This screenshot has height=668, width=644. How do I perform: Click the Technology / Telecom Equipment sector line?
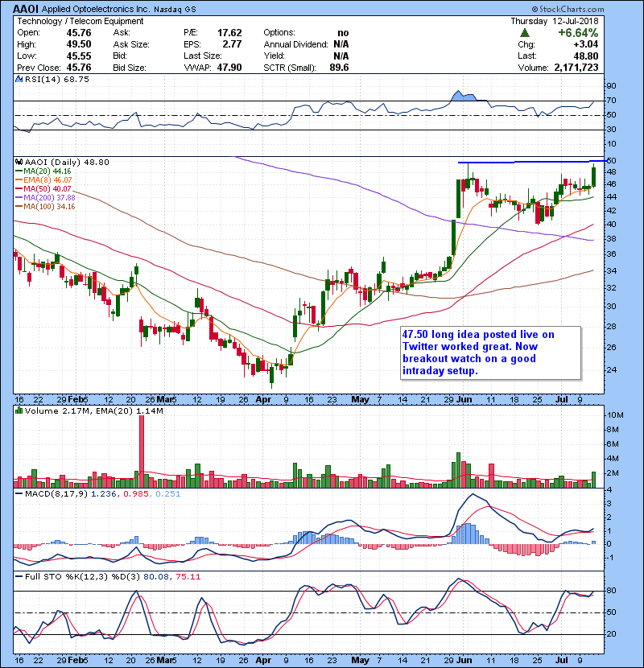[x=80, y=21]
